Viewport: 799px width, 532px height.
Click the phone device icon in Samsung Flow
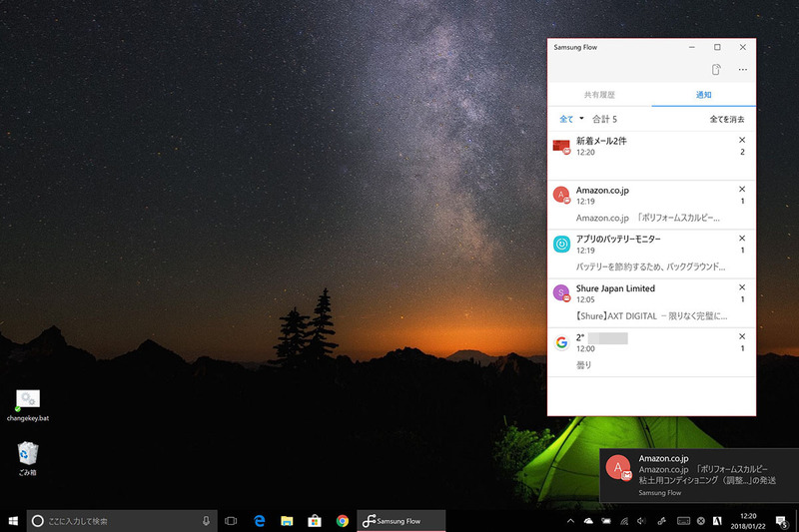pos(716,69)
